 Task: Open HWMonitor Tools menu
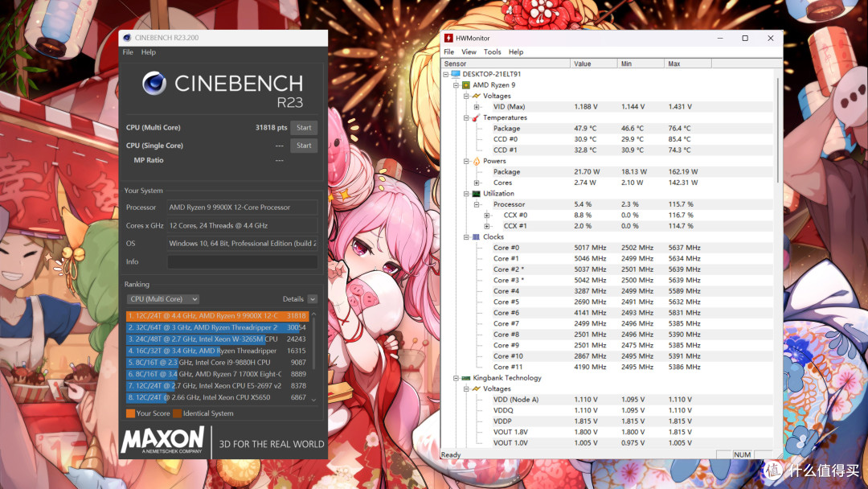(x=492, y=52)
